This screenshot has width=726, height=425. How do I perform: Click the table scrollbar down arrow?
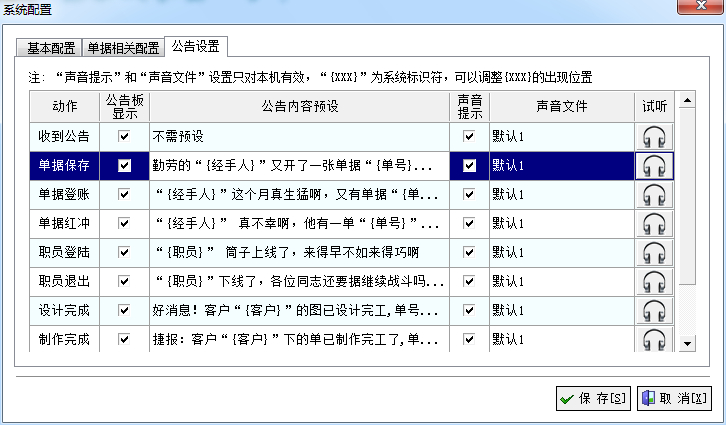(x=687, y=344)
